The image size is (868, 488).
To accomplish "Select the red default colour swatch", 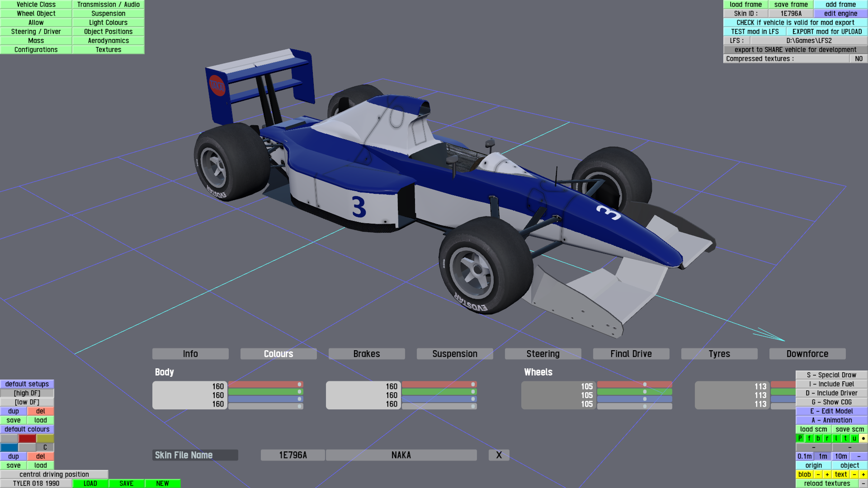I will pos(27,438).
